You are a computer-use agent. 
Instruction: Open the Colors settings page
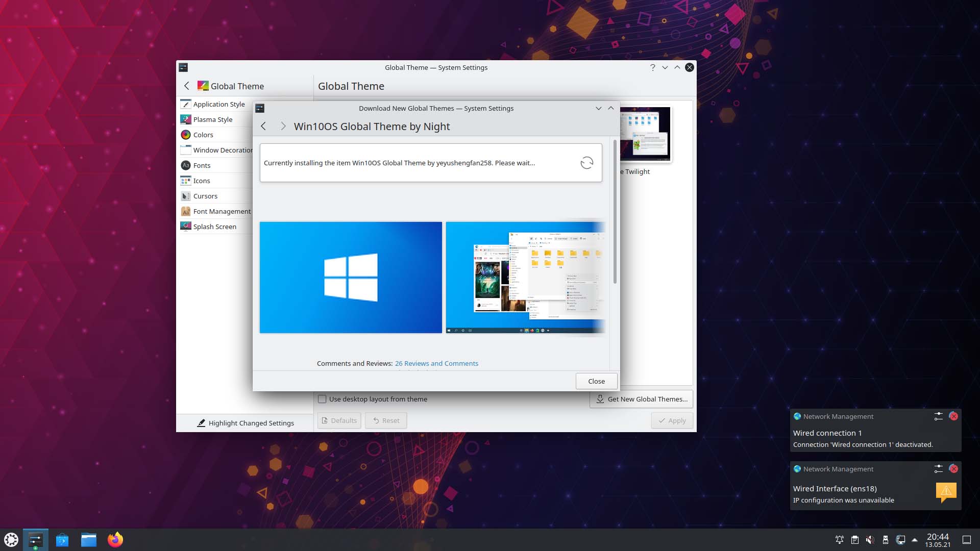coord(215,135)
